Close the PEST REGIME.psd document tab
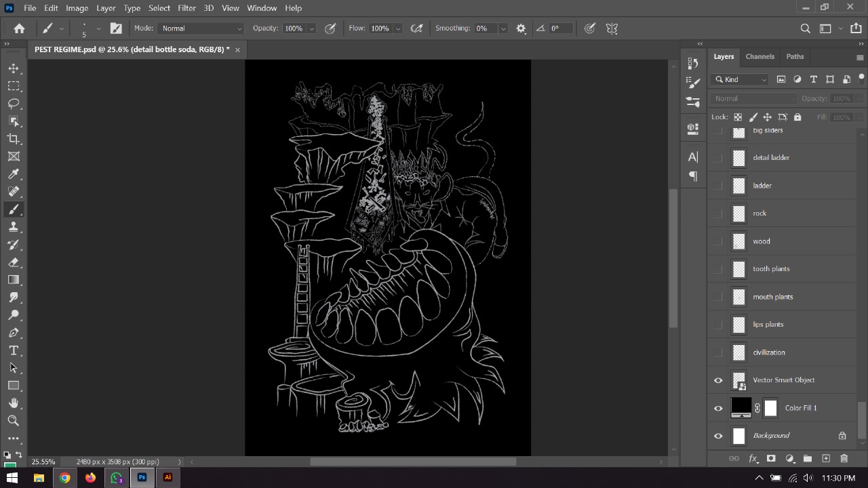The image size is (868, 488). pyautogui.click(x=237, y=49)
